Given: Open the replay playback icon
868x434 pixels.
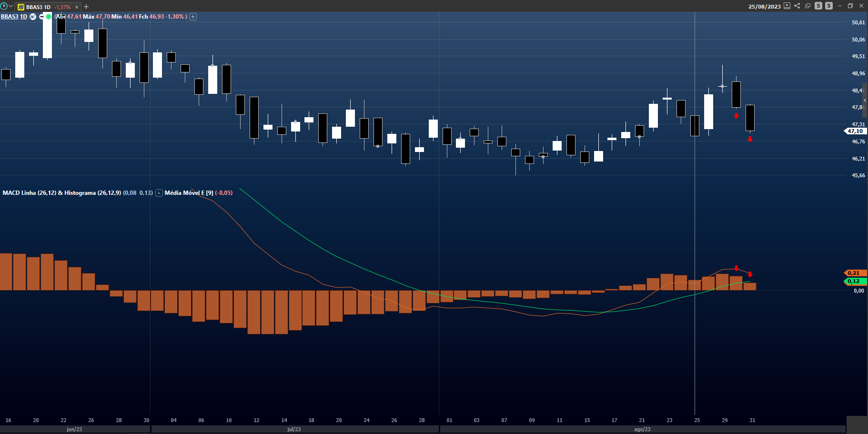Looking at the screenshot, I should [787, 6].
